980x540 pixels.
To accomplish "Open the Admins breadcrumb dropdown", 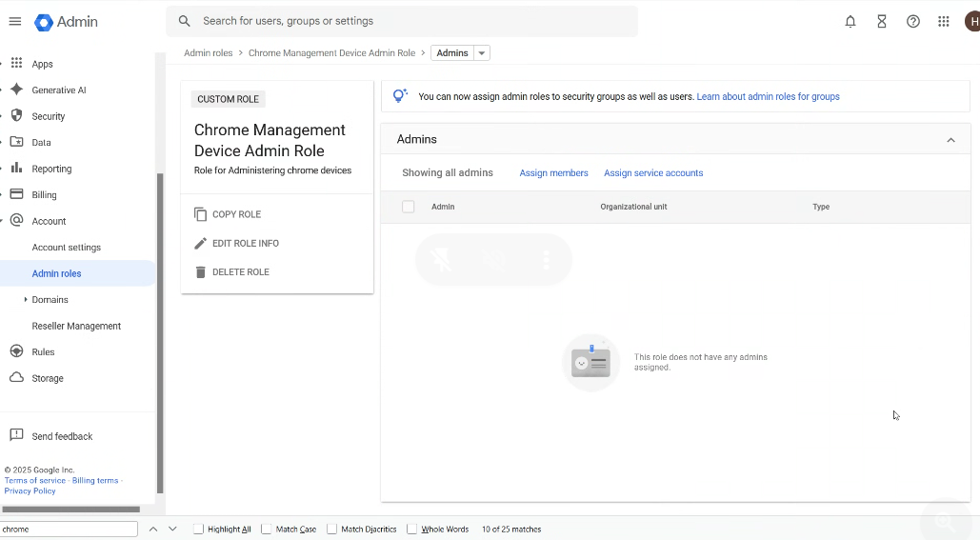I will pyautogui.click(x=482, y=53).
